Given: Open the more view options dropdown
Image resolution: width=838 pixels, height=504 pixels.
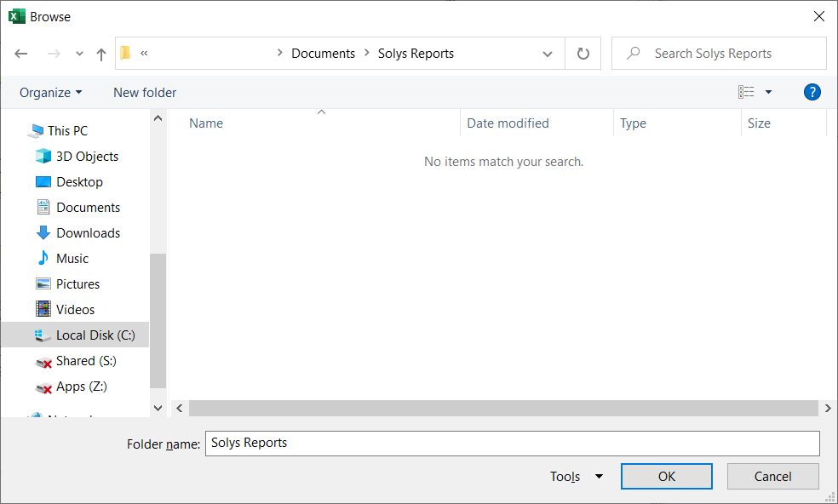Looking at the screenshot, I should point(768,92).
